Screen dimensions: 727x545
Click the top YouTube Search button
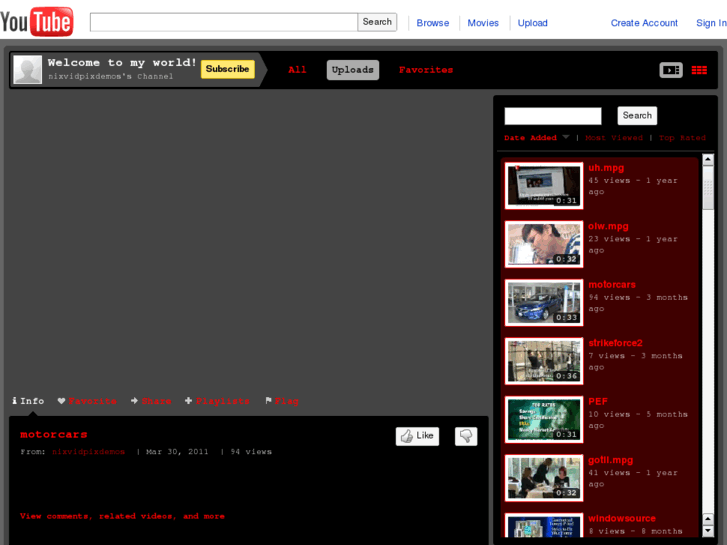[377, 22]
